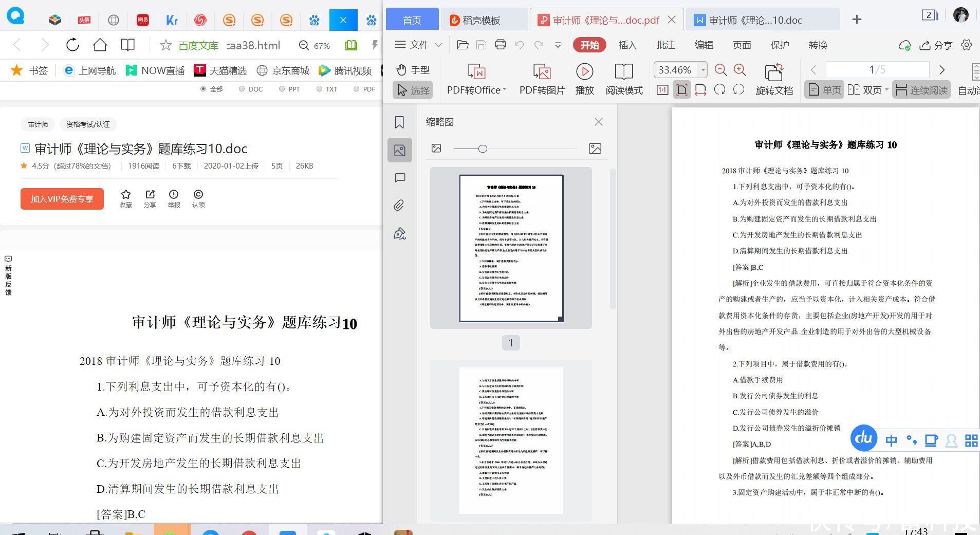Open zoom percentage dropdown 33.46%
Viewport: 980px width, 535px height.
[x=702, y=69]
